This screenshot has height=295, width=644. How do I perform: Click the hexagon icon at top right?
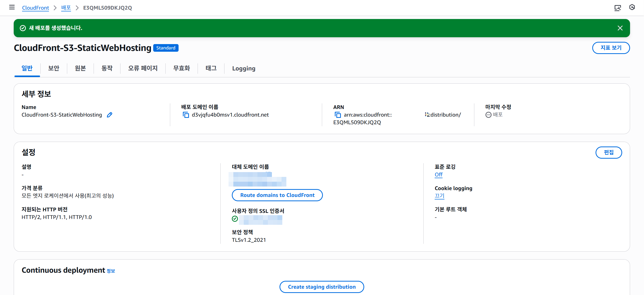tap(632, 7)
